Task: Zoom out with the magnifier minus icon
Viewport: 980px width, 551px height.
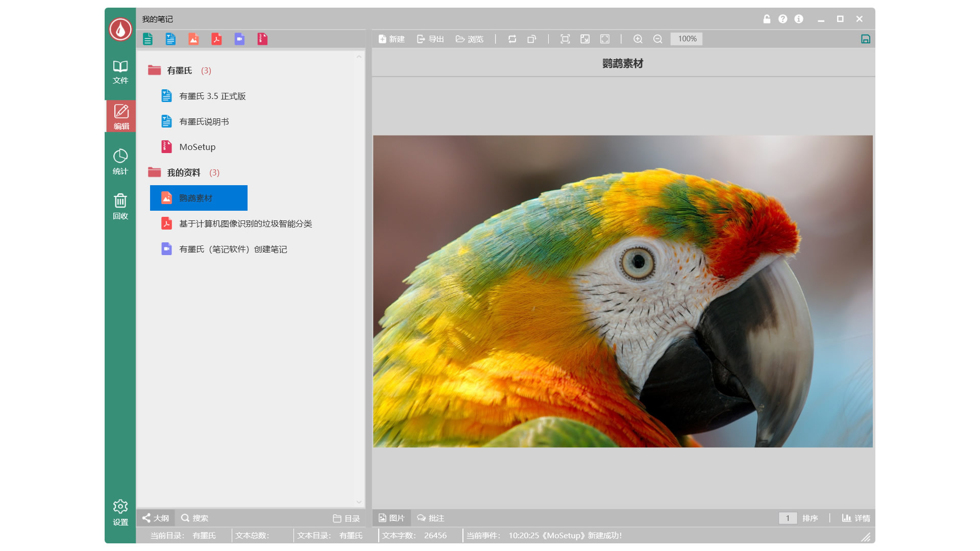Action: 658,39
